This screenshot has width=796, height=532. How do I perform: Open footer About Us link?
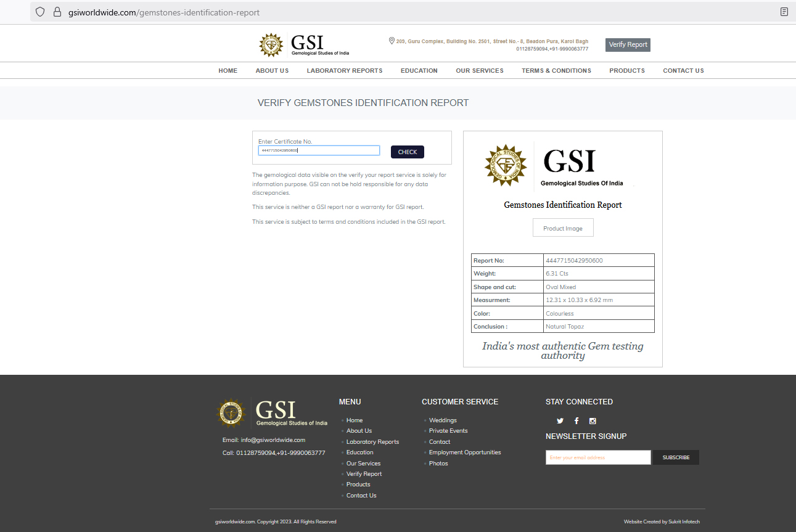(x=359, y=431)
